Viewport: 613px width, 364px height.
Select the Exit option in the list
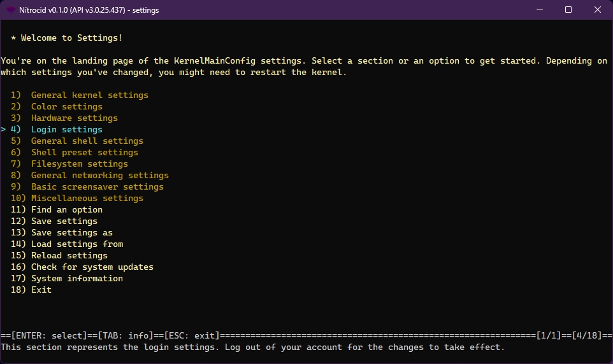(x=41, y=290)
